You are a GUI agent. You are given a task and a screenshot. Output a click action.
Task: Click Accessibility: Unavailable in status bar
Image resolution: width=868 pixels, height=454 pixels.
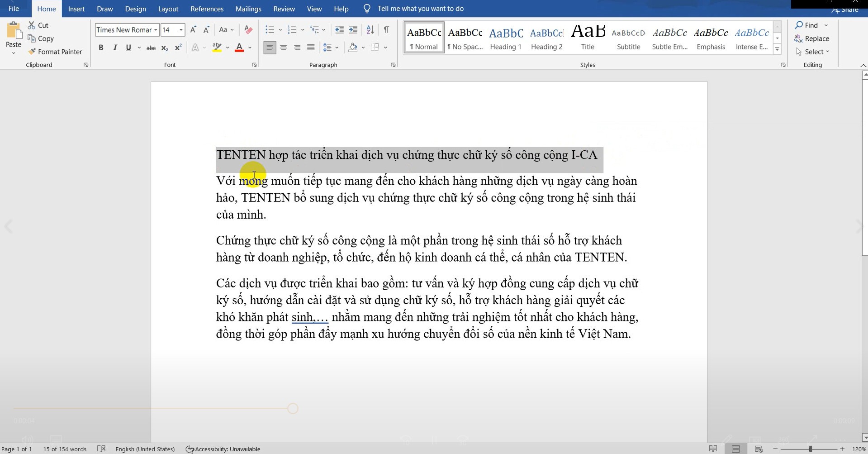(223, 449)
